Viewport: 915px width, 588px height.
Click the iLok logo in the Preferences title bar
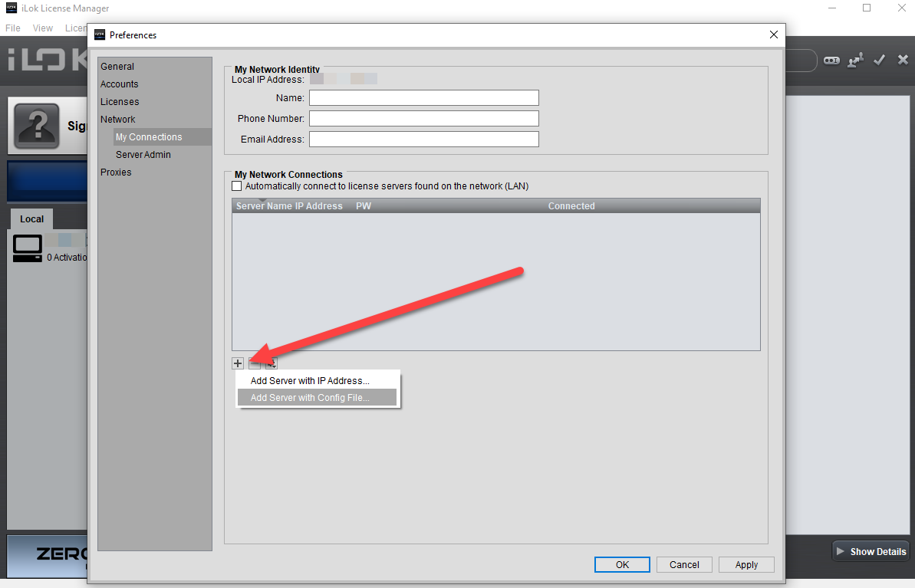[100, 35]
